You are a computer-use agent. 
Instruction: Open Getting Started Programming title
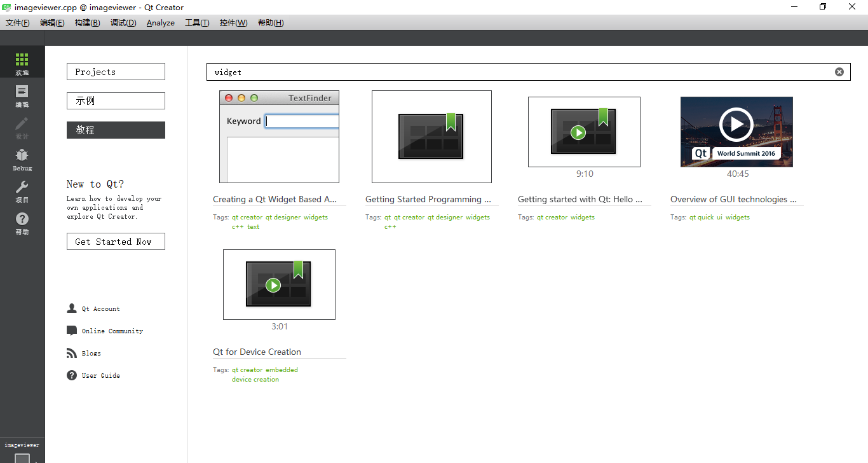pyautogui.click(x=428, y=199)
